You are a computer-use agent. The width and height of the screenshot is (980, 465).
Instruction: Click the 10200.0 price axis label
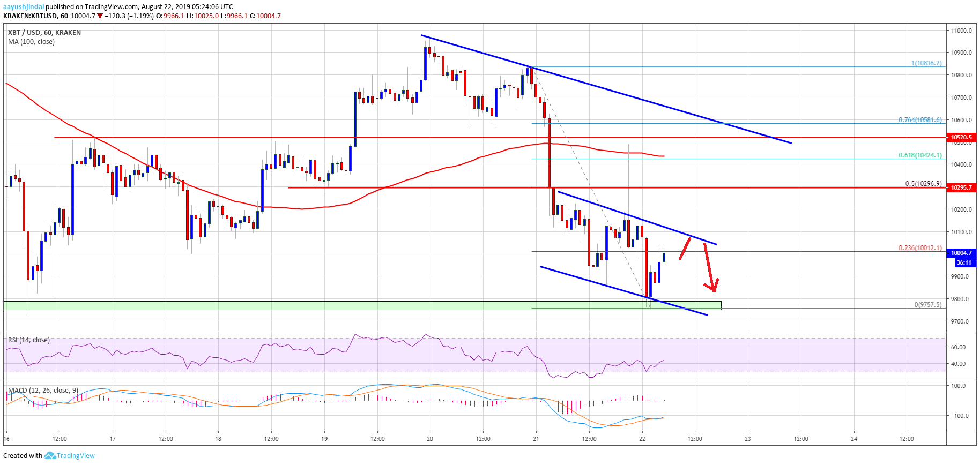pos(962,209)
